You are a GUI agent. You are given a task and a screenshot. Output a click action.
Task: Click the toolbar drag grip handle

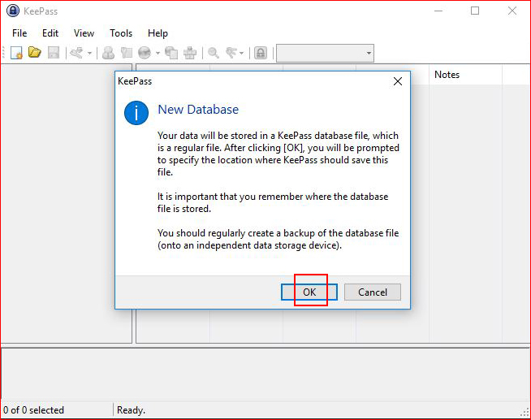[4, 53]
